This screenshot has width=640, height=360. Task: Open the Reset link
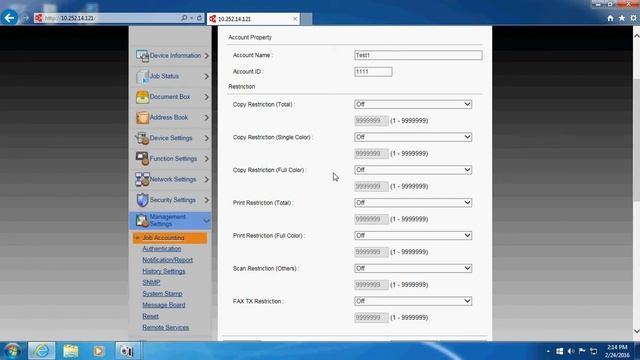(150, 316)
